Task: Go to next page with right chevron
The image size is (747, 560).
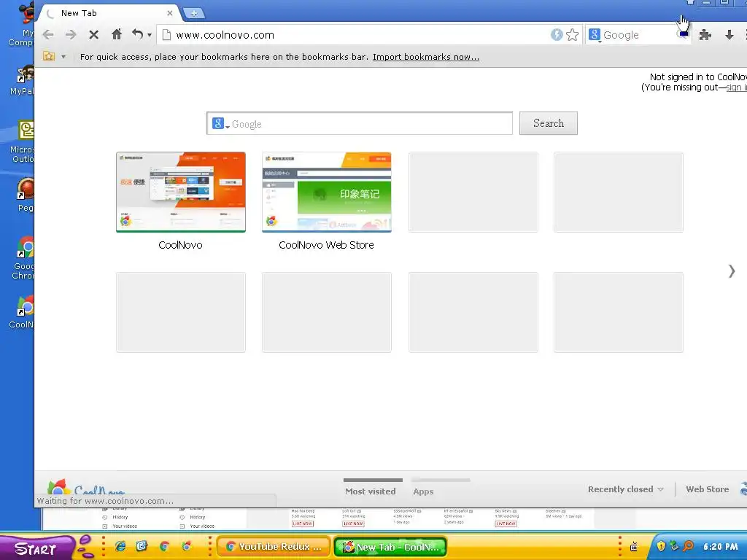Action: pos(732,271)
